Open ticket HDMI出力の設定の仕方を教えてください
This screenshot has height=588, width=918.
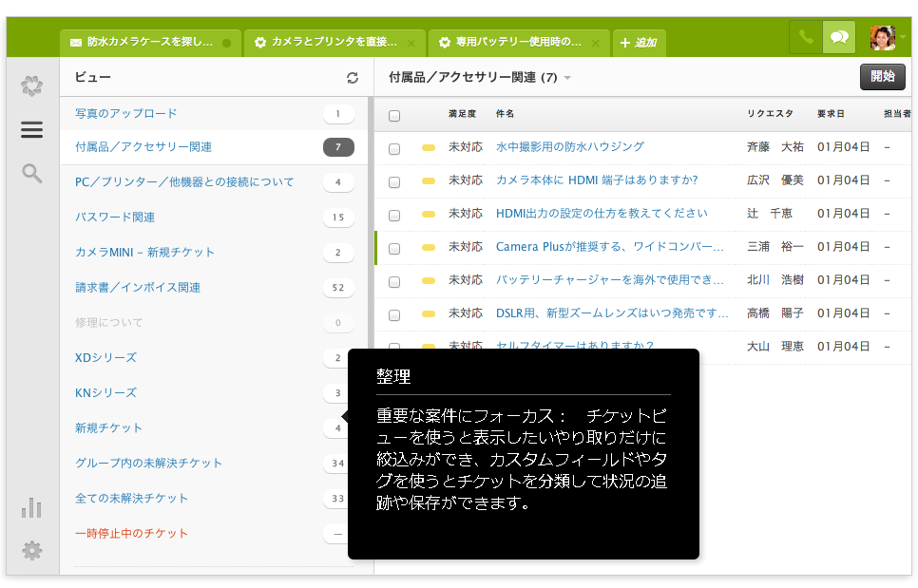coord(602,214)
